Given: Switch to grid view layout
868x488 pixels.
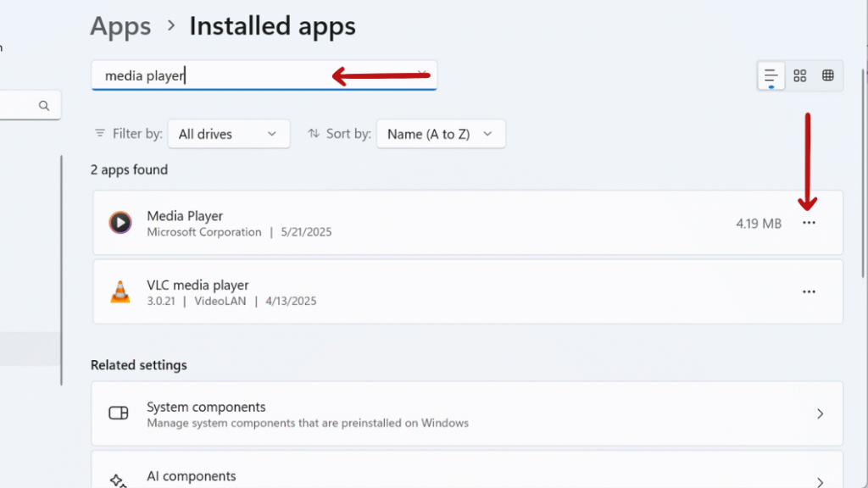Looking at the screenshot, I should pos(799,75).
